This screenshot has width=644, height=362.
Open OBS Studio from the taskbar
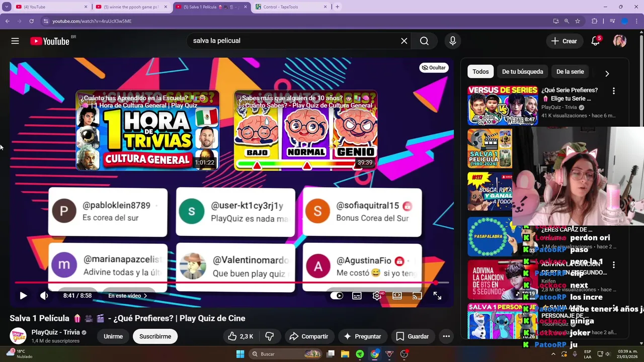404,354
